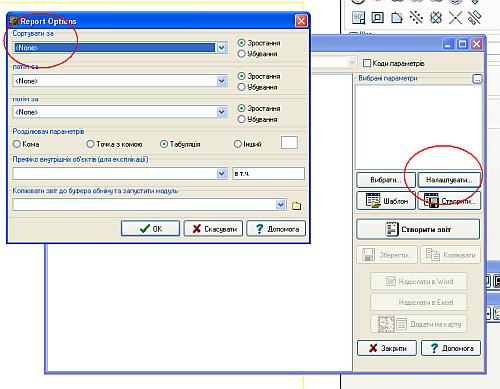
Task: Maximize the background report window
Action: (462, 44)
